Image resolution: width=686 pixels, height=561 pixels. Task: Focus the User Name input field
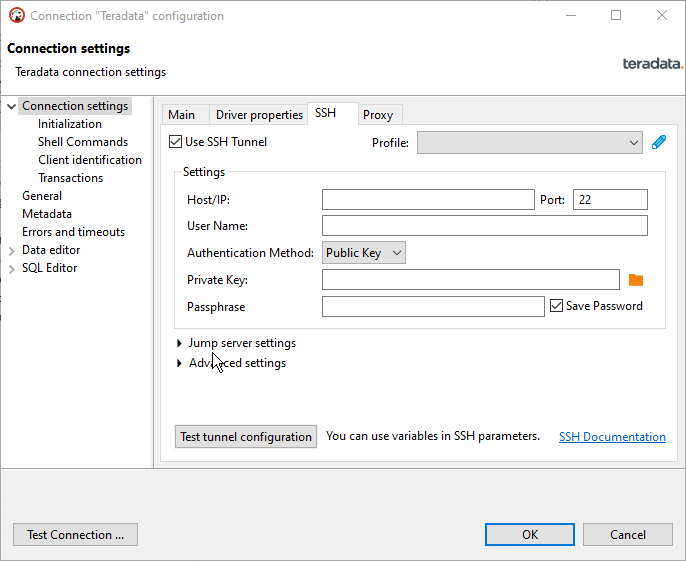pyautogui.click(x=485, y=226)
